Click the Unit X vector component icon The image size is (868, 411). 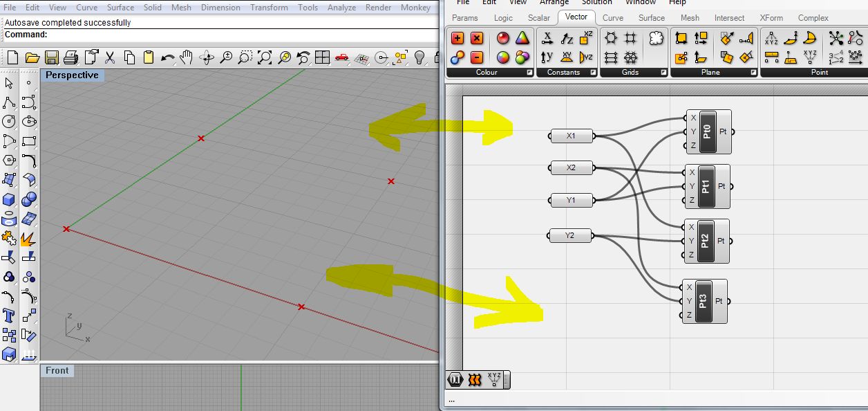548,38
